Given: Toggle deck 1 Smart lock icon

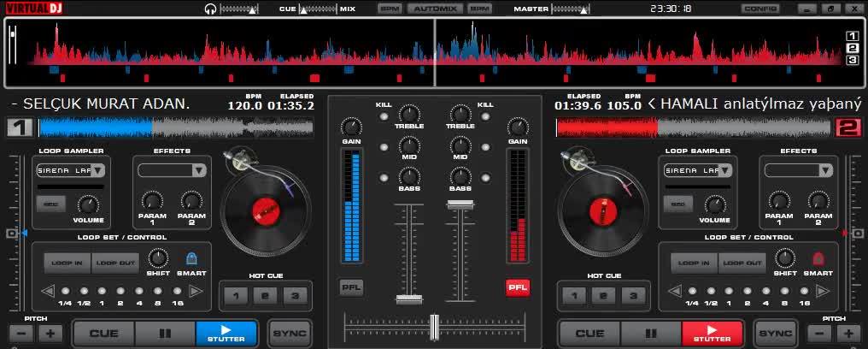Looking at the screenshot, I should click(191, 258).
